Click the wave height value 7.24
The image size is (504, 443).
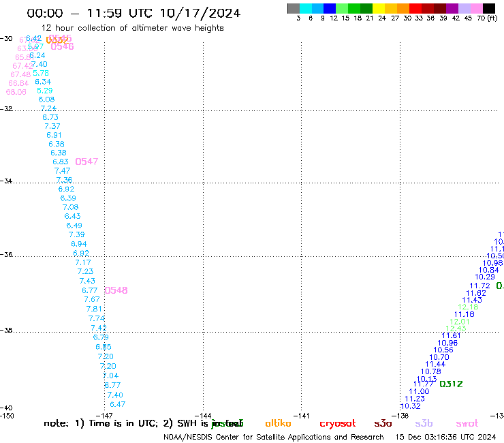(x=48, y=108)
